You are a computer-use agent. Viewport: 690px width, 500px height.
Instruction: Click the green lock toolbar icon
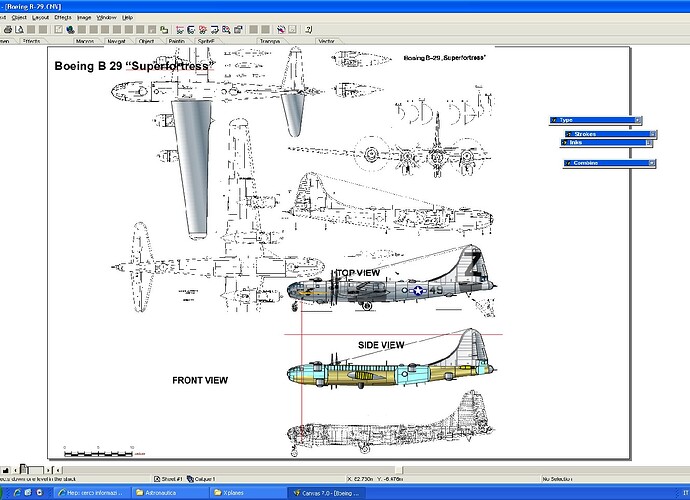point(164,29)
